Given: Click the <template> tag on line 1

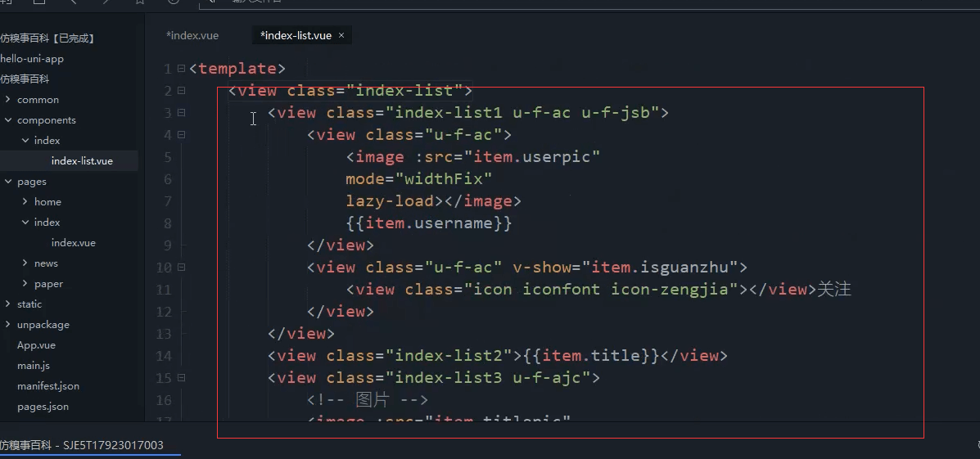Looking at the screenshot, I should click(x=237, y=69).
